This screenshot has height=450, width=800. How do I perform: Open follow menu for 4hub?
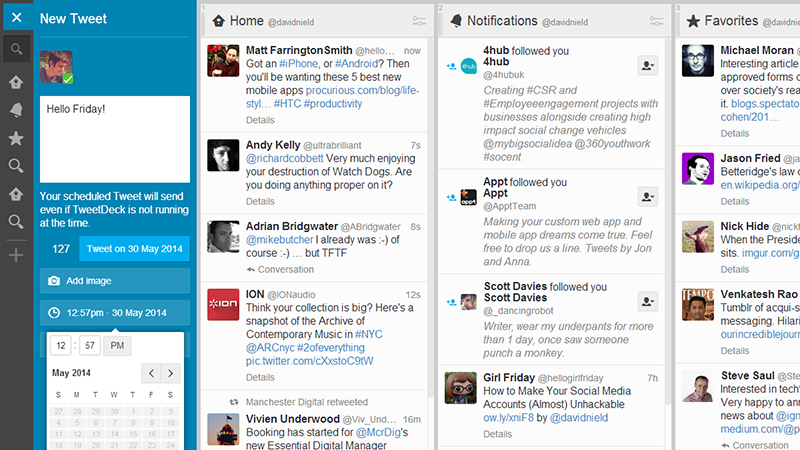click(647, 65)
